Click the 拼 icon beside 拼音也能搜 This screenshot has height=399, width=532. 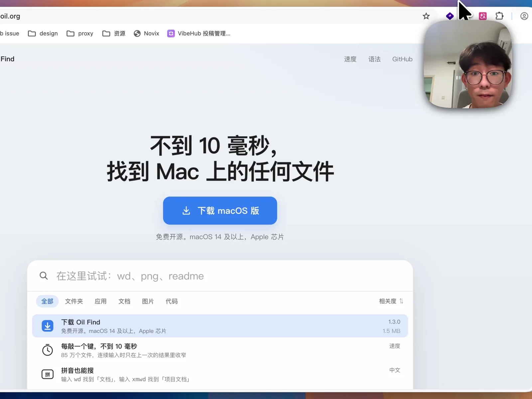click(x=48, y=374)
